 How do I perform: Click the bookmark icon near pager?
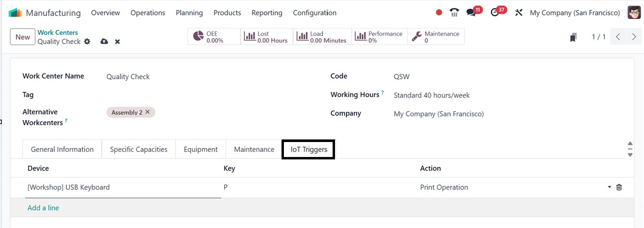[573, 37]
